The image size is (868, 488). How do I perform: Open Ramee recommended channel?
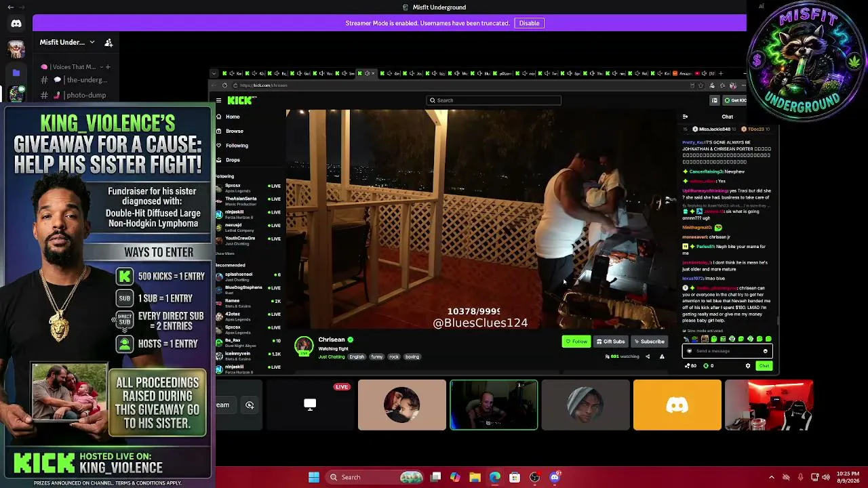(248, 302)
